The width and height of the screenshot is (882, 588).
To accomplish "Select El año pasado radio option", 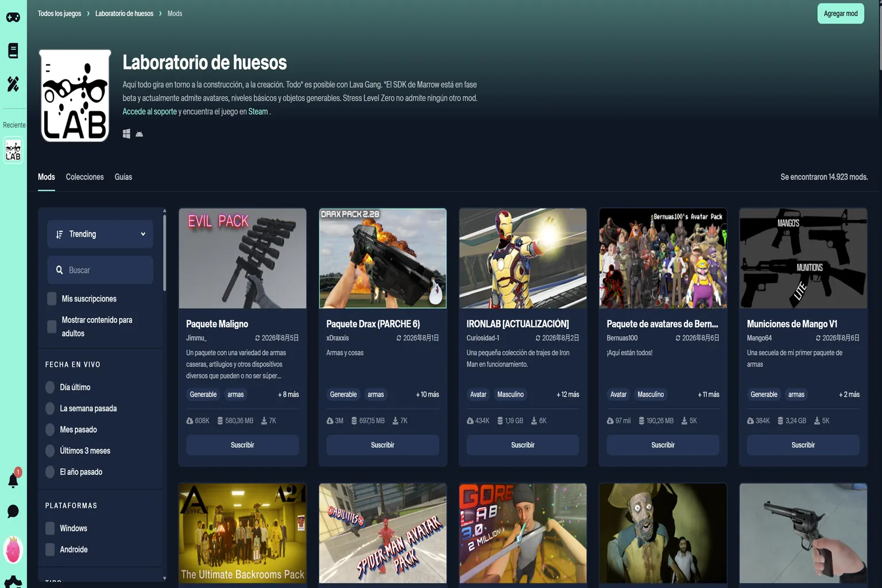I will (x=50, y=472).
